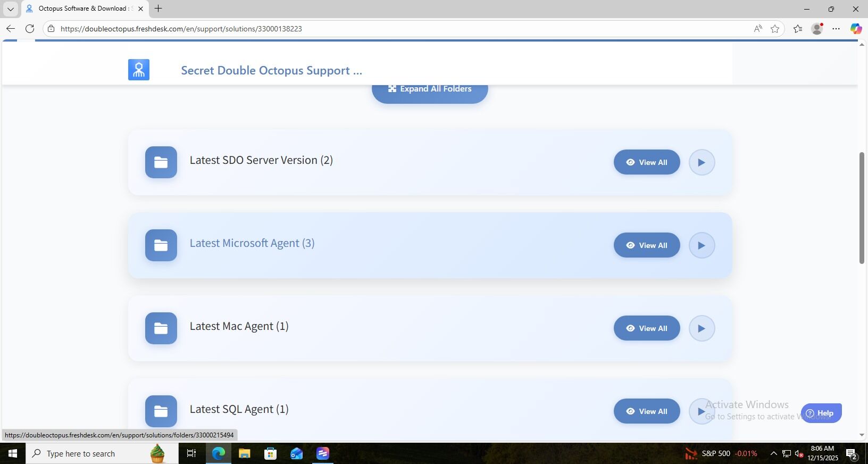This screenshot has width=868, height=464.
Task: Open the Copilot icon in Edge toolbar
Action: (856, 29)
